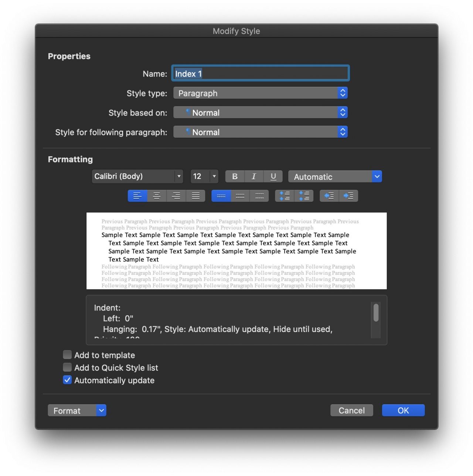Apply italic formatting
Image resolution: width=473 pixels, height=476 pixels.
point(254,177)
